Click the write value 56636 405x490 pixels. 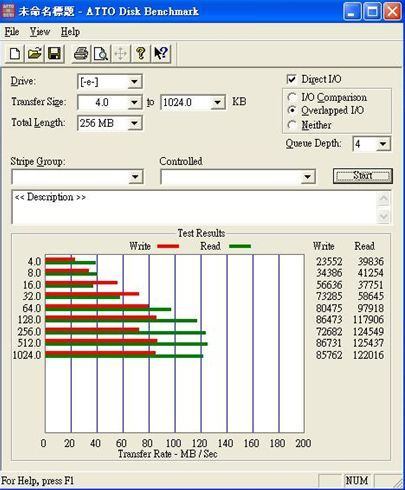(329, 285)
